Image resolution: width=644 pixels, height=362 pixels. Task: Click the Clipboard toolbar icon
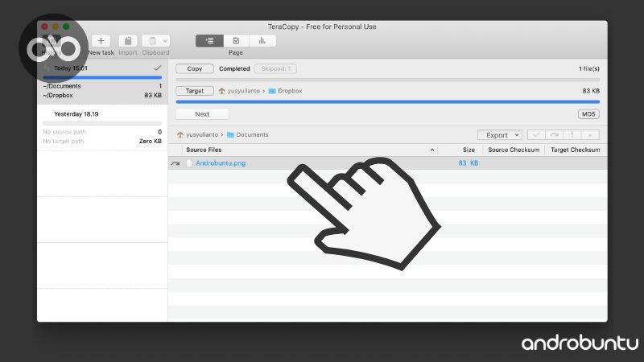[x=152, y=41]
